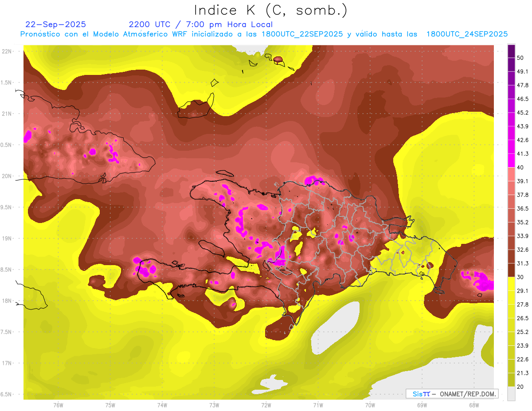
Task: Click the magenta legend swatch between 40 and 41.3
Action: tap(512, 160)
